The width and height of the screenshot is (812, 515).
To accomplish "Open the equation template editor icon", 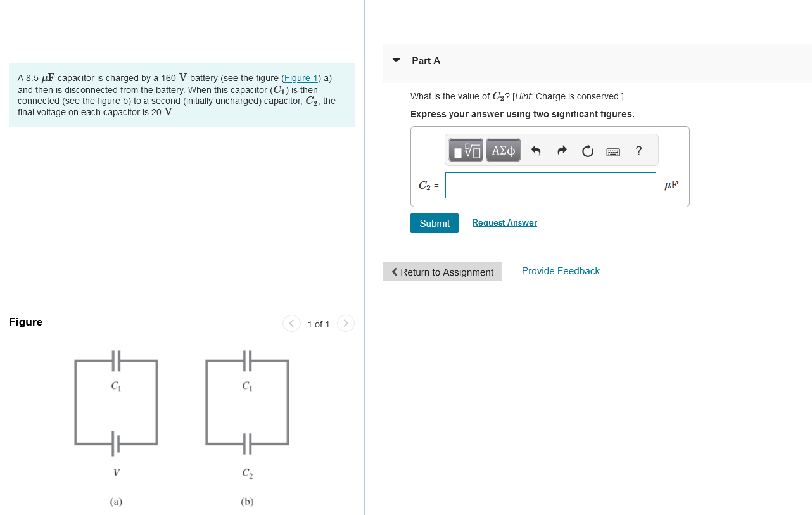I will (x=466, y=149).
